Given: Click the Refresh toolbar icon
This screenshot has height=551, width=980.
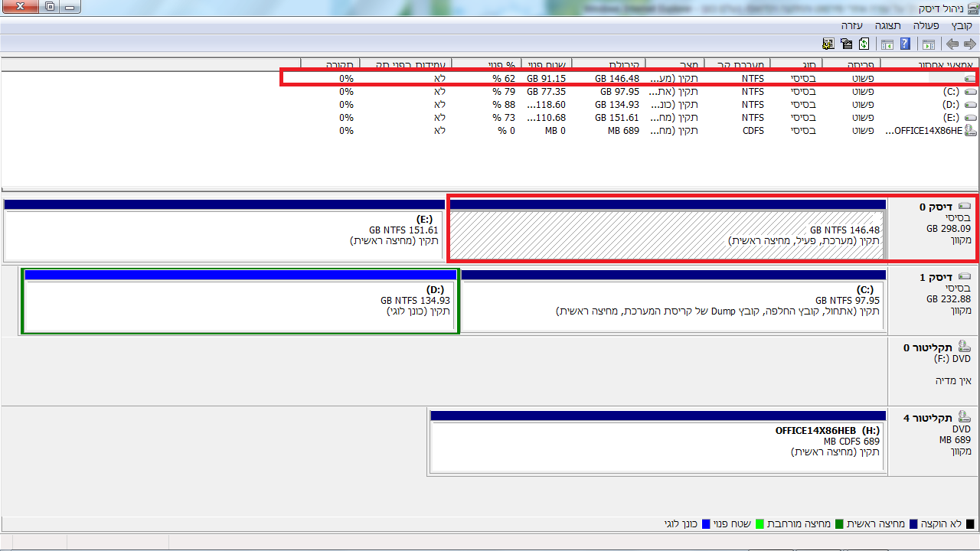Looking at the screenshot, I should tap(864, 44).
